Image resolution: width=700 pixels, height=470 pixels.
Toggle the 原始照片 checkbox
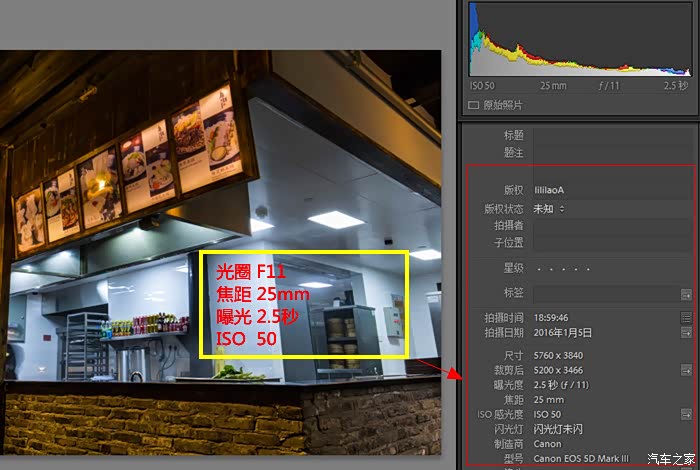coord(474,105)
